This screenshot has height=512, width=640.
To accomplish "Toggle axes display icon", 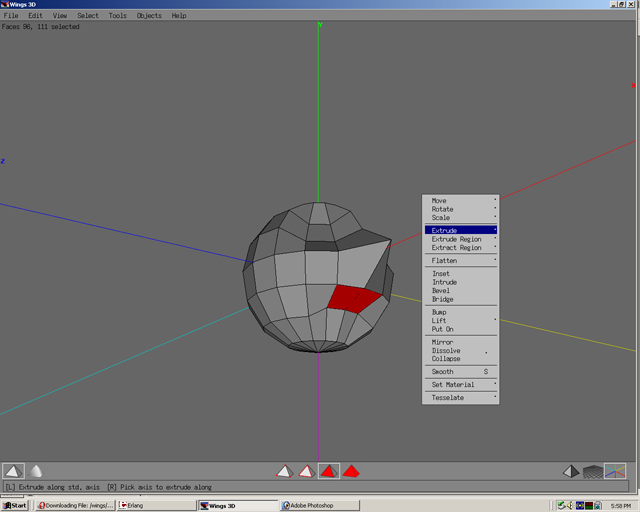I will tap(615, 471).
